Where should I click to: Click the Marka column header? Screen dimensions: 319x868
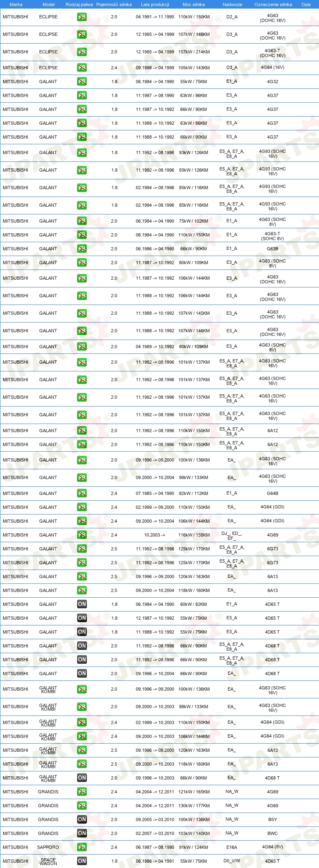coord(16,4)
